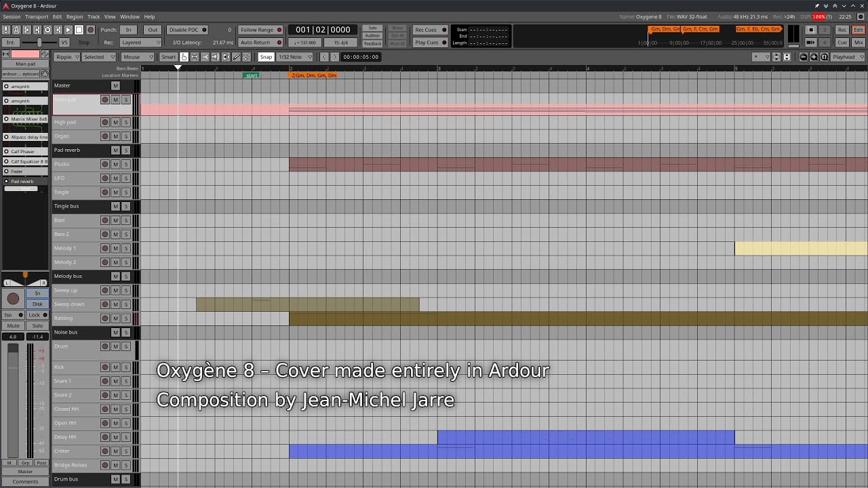Viewport: 868px width, 488px height.
Task: Click the 001|02|0000 primary clock display
Action: click(x=323, y=30)
